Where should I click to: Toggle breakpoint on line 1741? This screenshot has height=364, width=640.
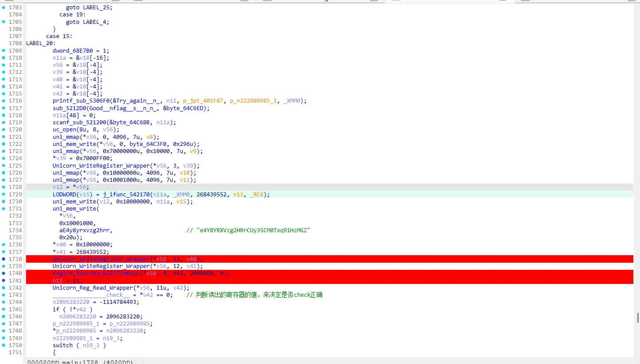click(4, 280)
